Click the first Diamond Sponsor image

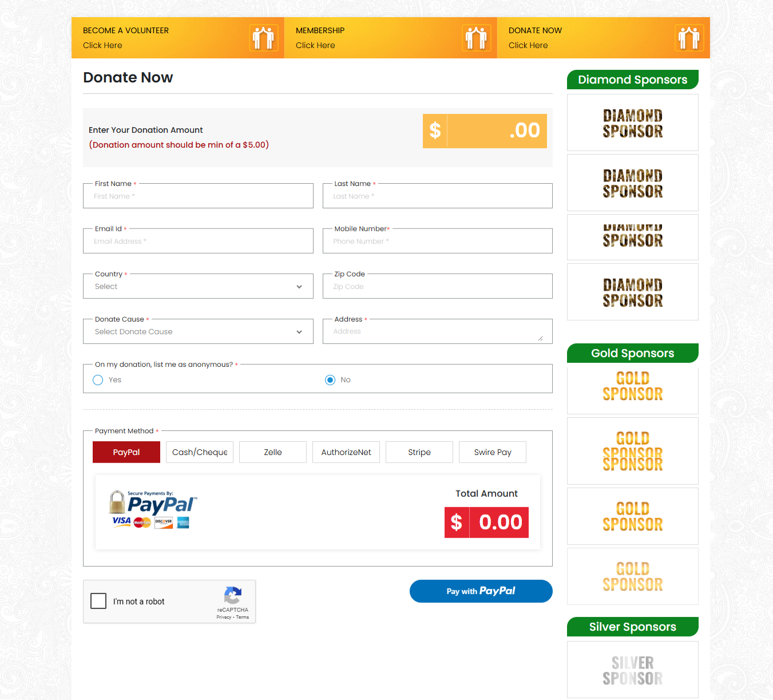tap(632, 123)
